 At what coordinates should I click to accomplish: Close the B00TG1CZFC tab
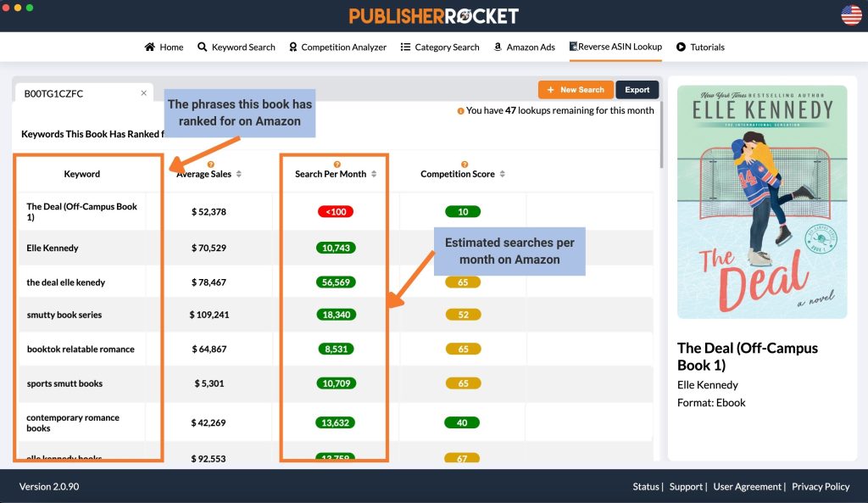click(144, 93)
